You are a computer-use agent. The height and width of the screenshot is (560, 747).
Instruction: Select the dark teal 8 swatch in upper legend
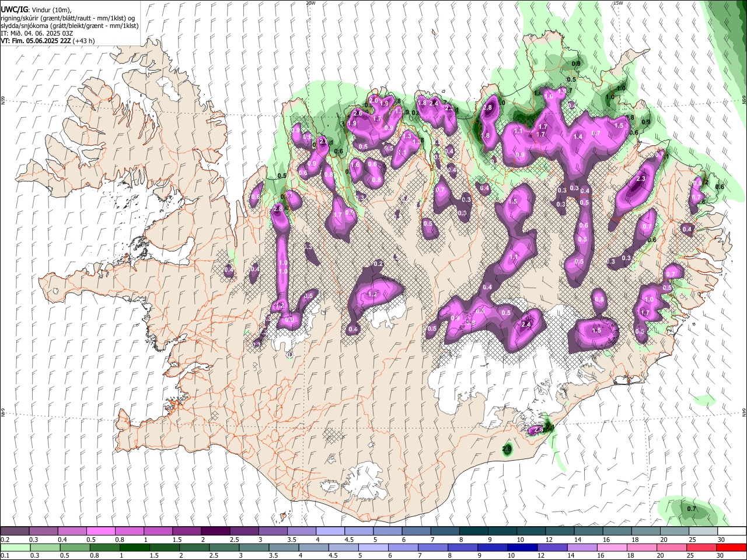473,531
